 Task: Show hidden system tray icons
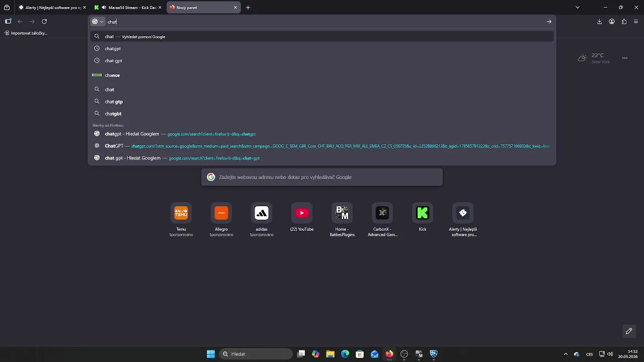[566, 354]
